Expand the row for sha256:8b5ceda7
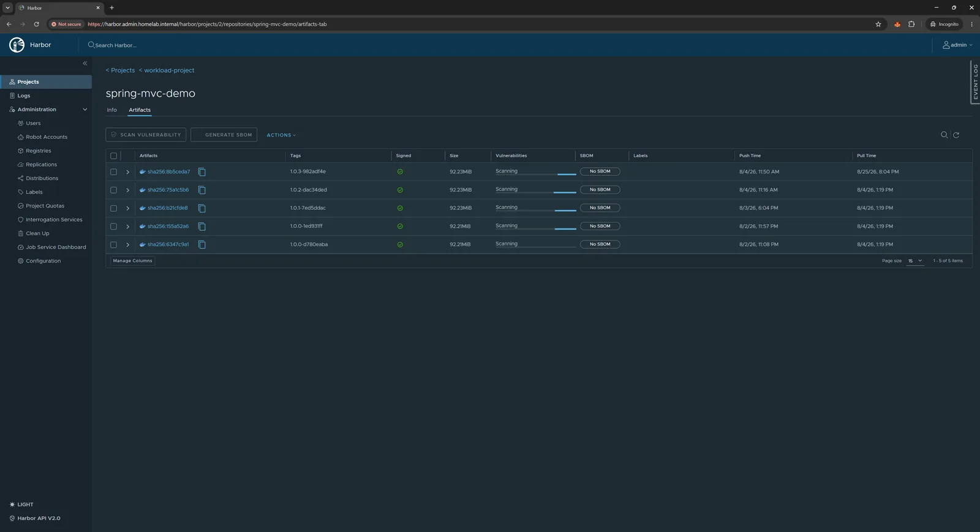 (x=127, y=172)
